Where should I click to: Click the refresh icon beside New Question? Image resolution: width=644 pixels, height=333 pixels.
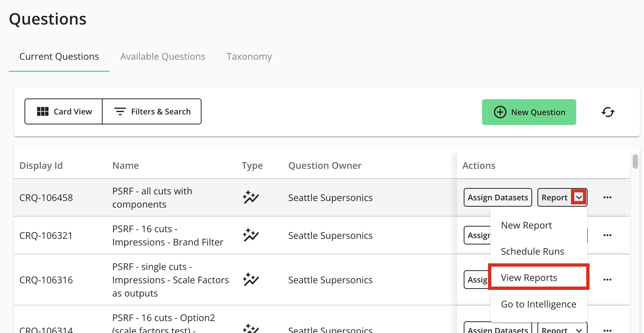tap(608, 112)
